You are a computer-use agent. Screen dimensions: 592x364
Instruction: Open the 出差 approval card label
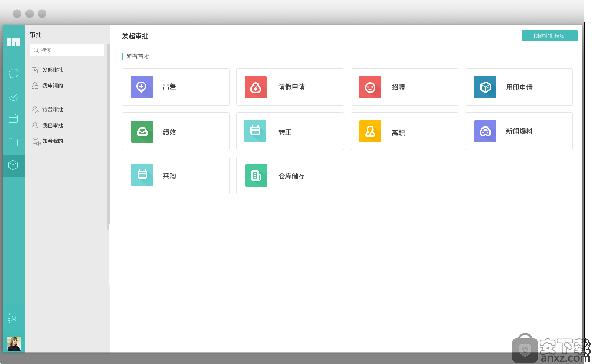tap(169, 87)
